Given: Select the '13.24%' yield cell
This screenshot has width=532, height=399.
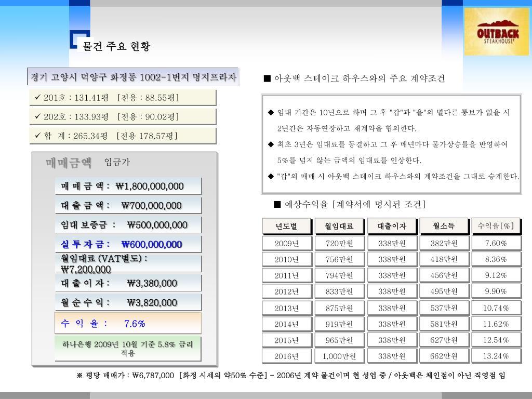Looking at the screenshot, I should click(496, 356).
